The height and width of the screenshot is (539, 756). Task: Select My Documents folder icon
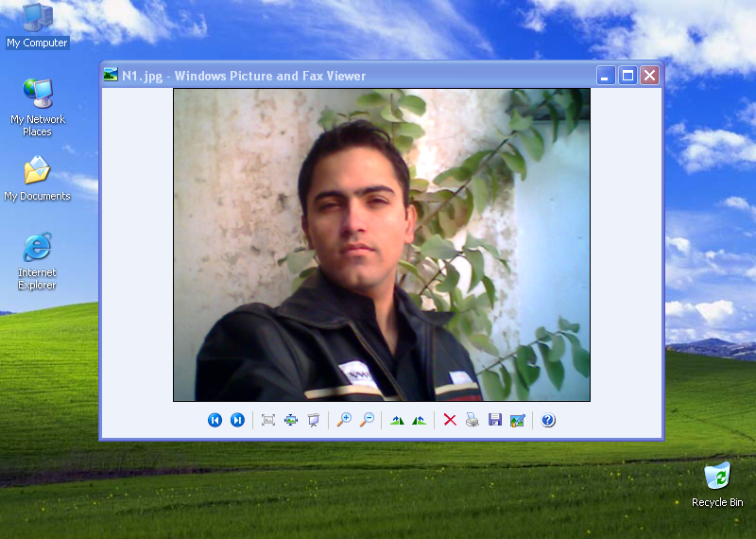37,178
